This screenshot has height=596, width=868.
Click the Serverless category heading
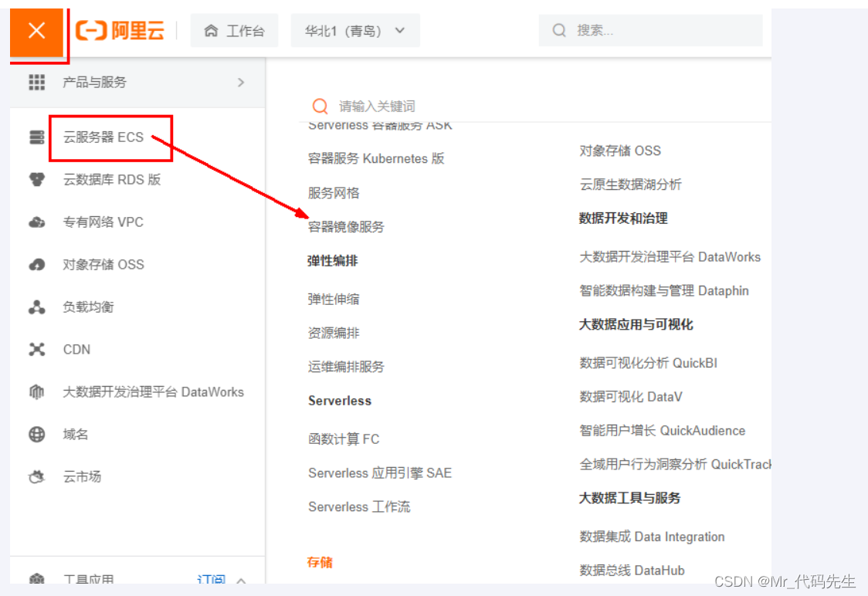[340, 401]
